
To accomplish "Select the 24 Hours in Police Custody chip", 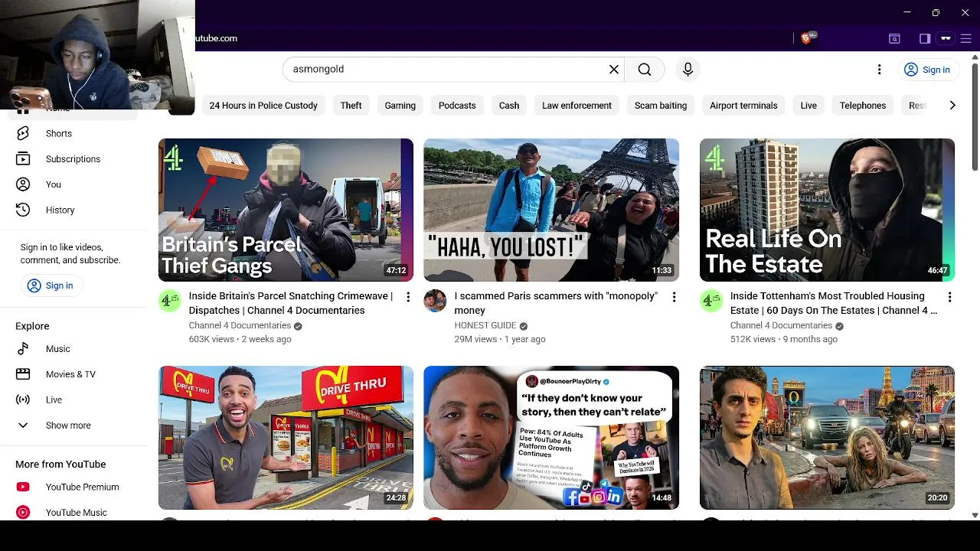I will pyautogui.click(x=263, y=106).
